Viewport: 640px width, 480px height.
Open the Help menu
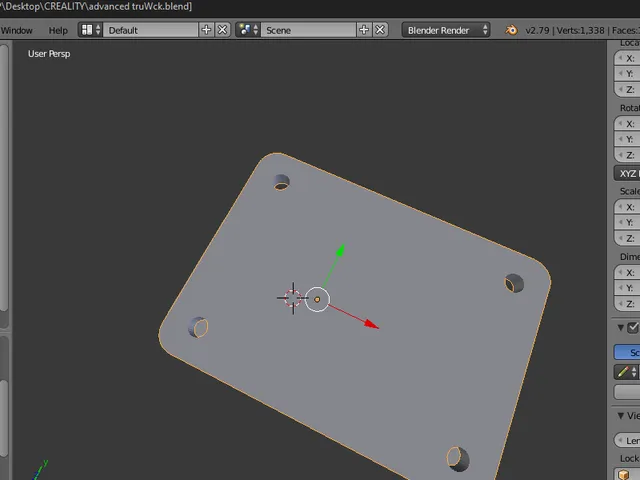58,30
